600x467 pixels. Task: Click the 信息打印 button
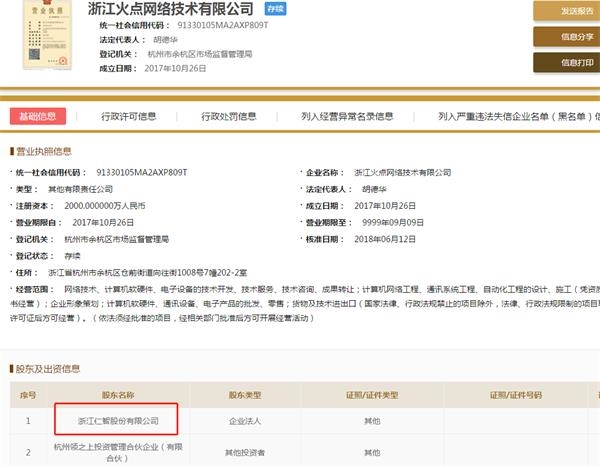coord(567,62)
